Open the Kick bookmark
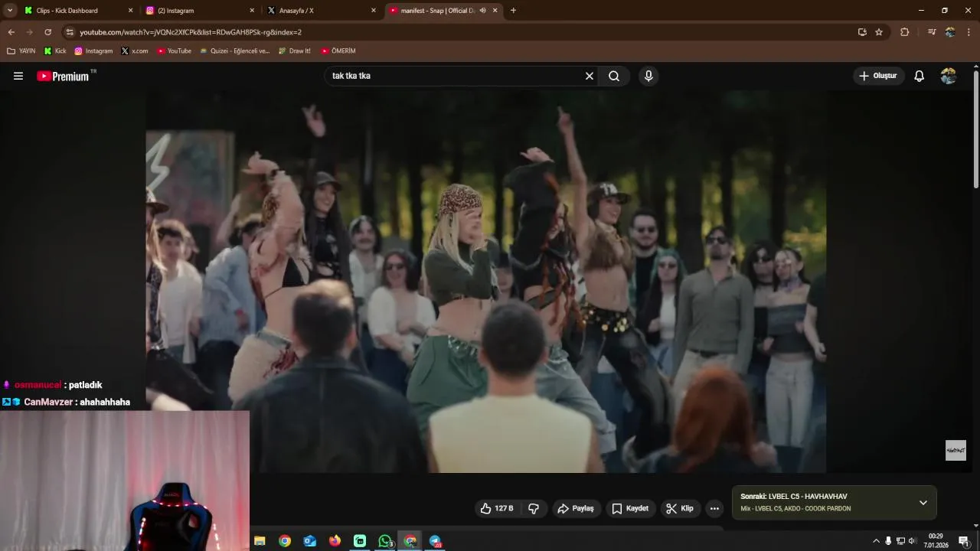980x551 pixels. (55, 51)
